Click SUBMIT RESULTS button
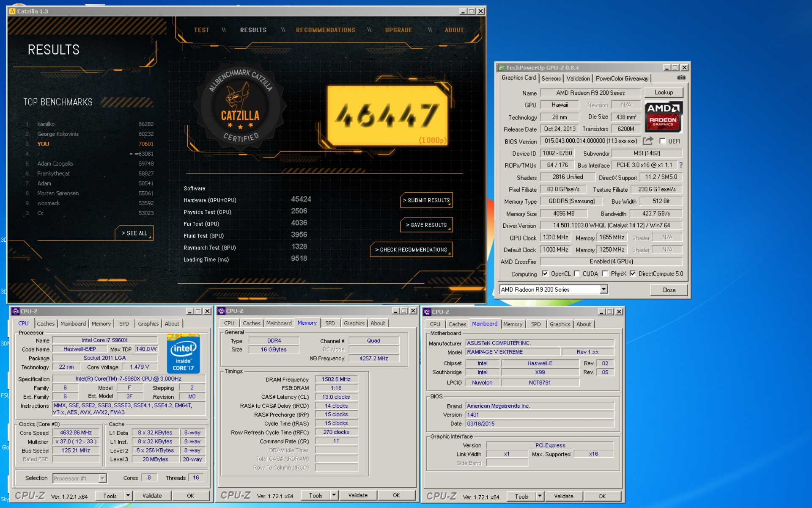The width and height of the screenshot is (812, 508). click(x=426, y=200)
